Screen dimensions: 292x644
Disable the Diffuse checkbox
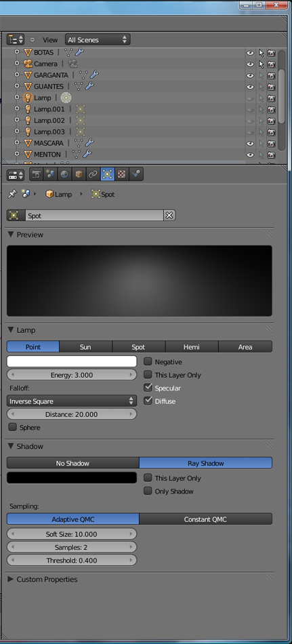(x=148, y=401)
